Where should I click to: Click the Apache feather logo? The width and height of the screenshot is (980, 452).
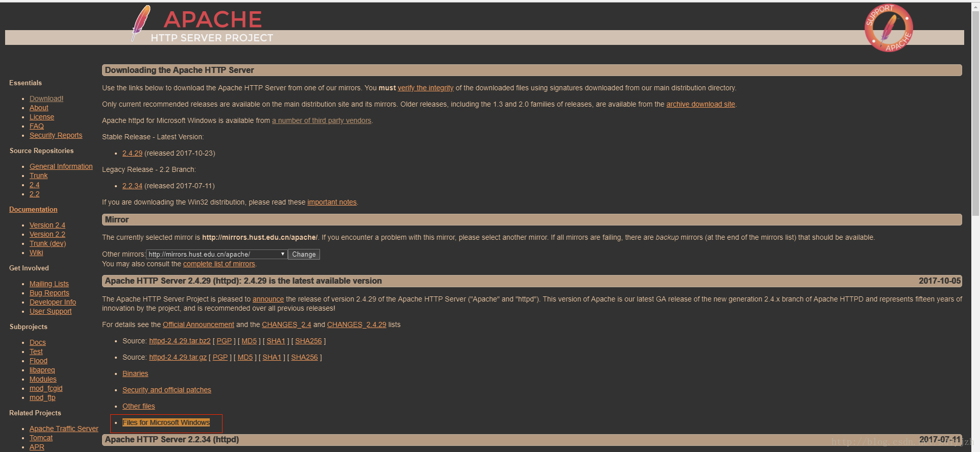tap(141, 23)
